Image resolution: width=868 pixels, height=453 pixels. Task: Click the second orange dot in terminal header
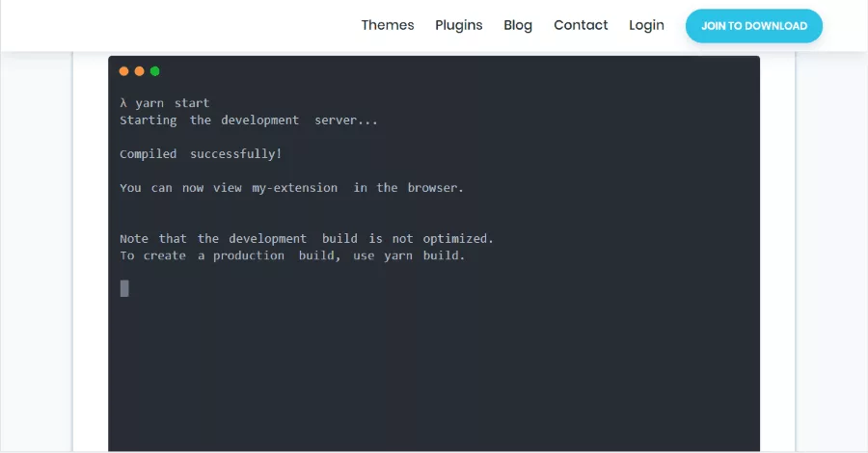pyautogui.click(x=140, y=71)
